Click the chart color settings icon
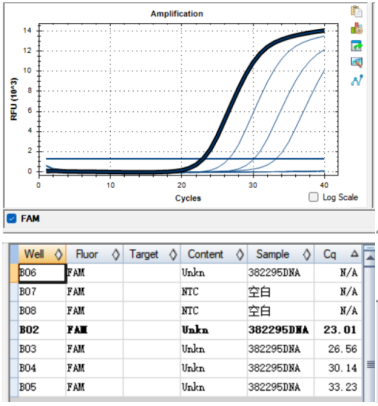378x406 pixels. (x=356, y=28)
